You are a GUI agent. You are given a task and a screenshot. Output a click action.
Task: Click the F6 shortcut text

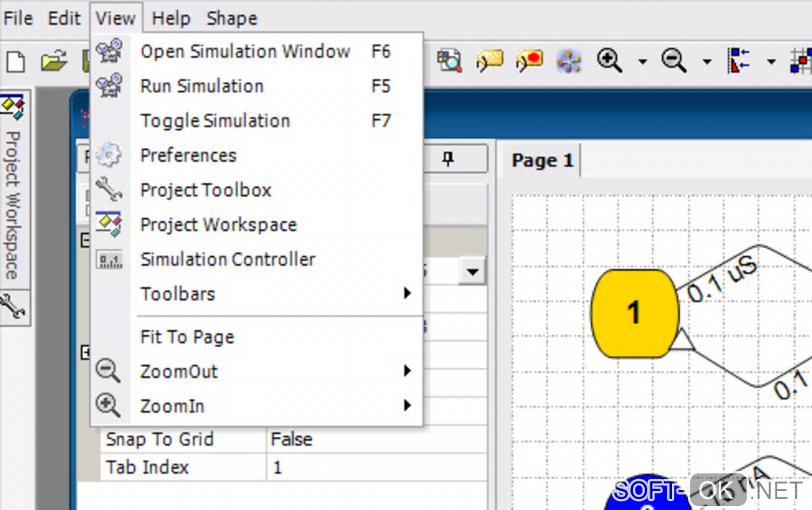[x=381, y=51]
